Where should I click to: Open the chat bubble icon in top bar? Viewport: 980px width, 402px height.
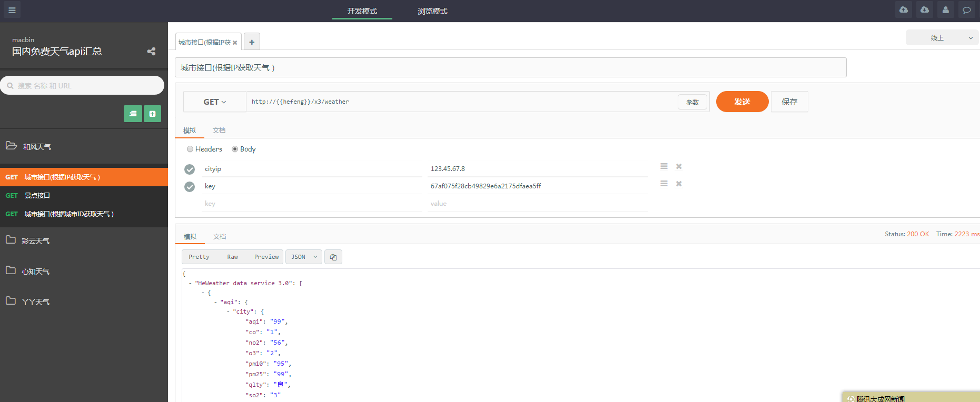[x=967, y=10]
